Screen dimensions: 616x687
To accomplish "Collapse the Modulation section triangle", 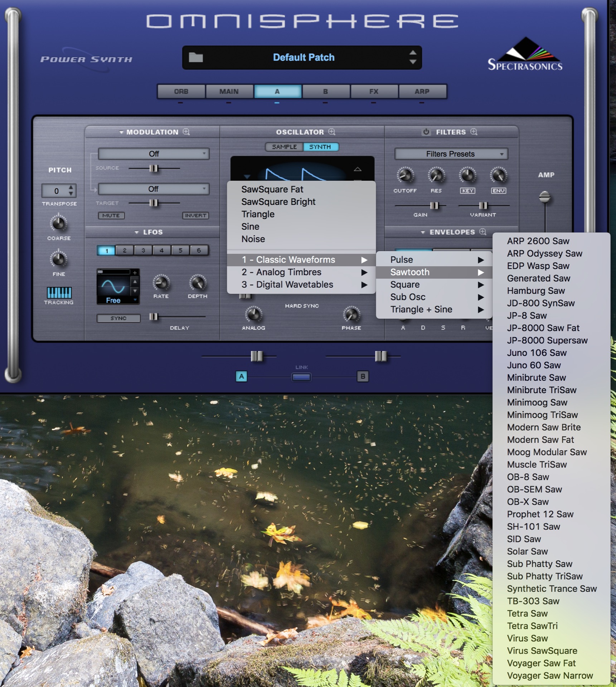I will (x=121, y=132).
